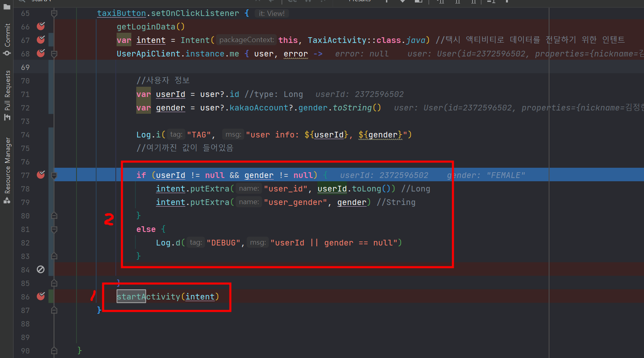Click the fold end marker at line 83

[54, 256]
